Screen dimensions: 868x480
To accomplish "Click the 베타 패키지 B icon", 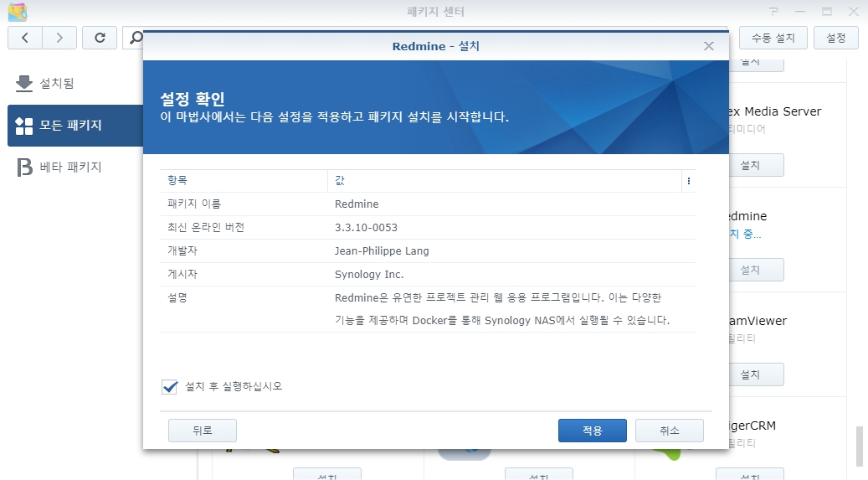I will (x=24, y=167).
